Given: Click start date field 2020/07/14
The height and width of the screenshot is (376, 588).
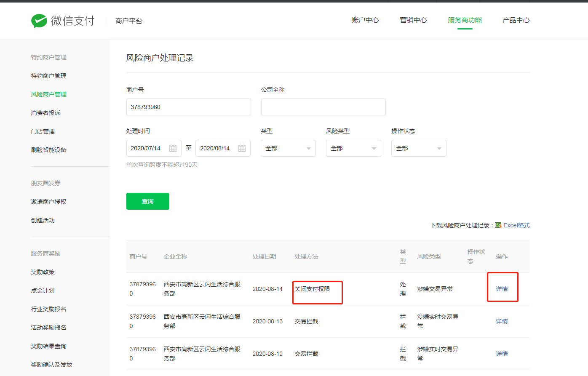Looking at the screenshot, I should [x=154, y=148].
